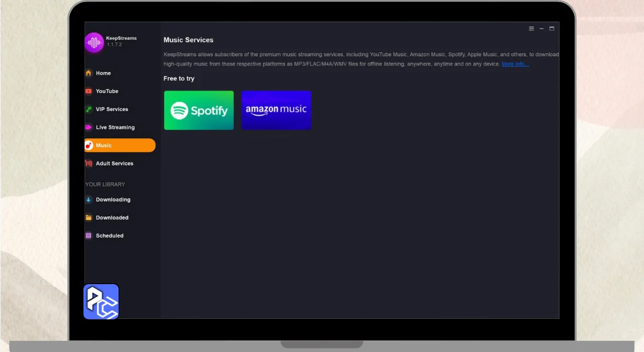
Task: Click the green VIP Services key icon
Action: coord(89,109)
